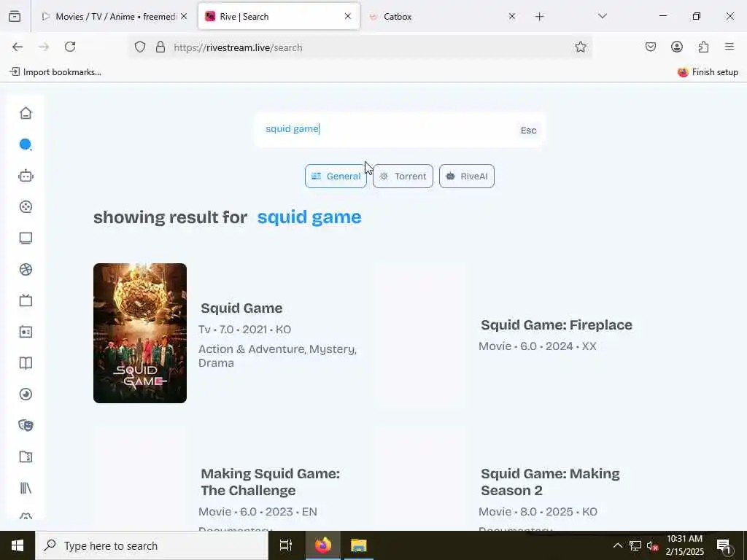Open Pocket save icon
This screenshot has width=747, height=560.
[651, 47]
